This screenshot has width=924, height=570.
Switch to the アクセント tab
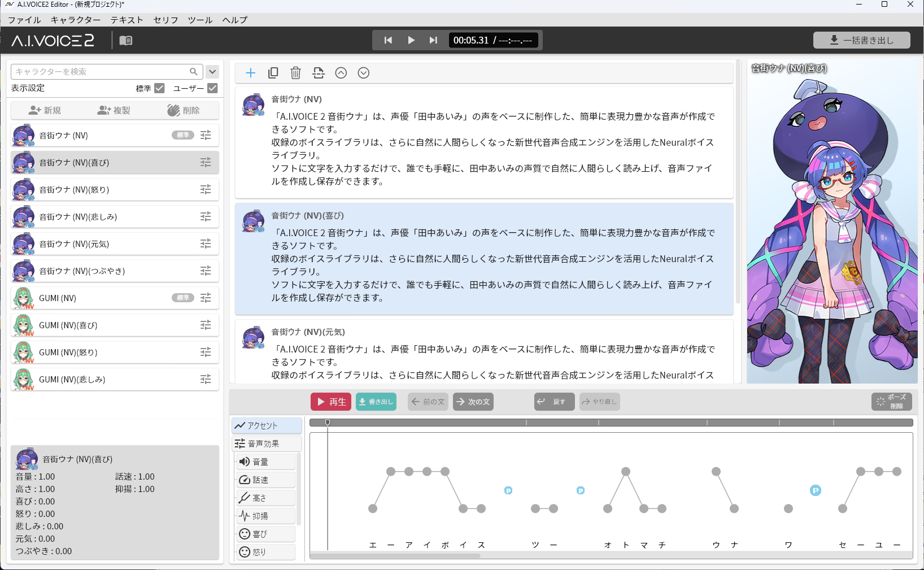tap(267, 425)
